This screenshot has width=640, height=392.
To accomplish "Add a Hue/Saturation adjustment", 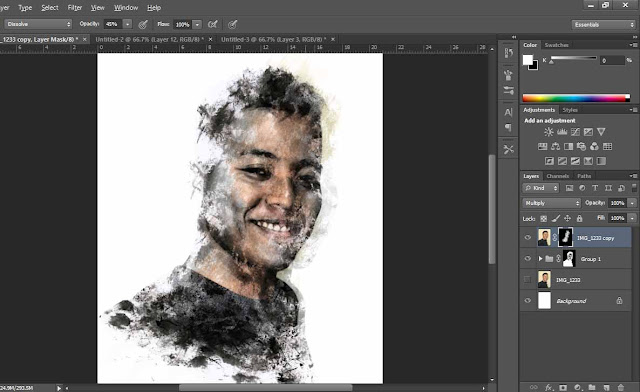I will (542, 146).
